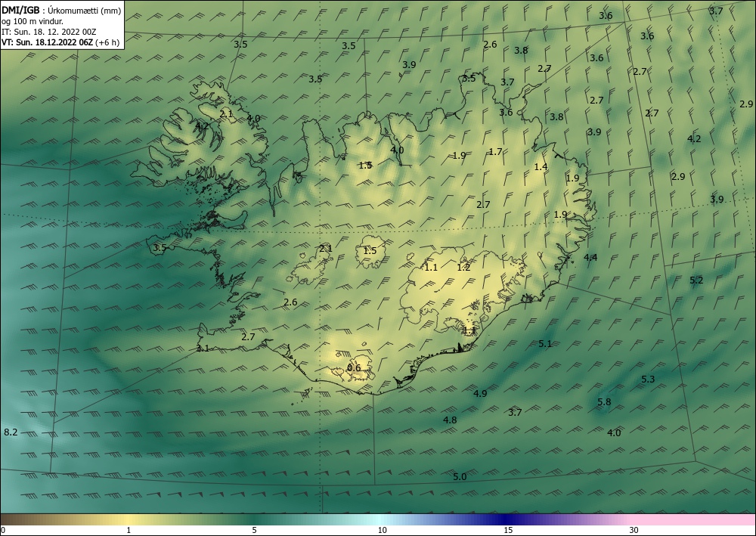The image size is (756, 536).
Task: Click the 4.9 value on the map
Action: pos(480,393)
